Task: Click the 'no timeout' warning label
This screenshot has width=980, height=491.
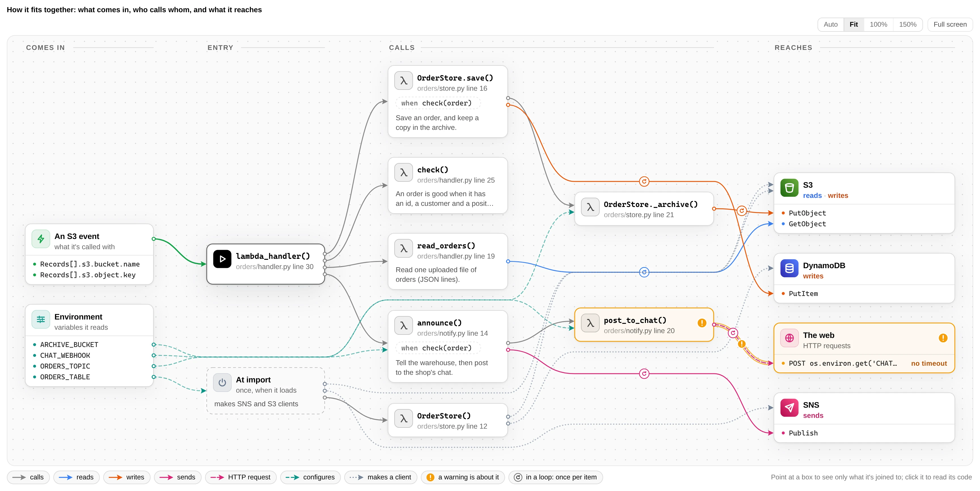Action: [929, 363]
